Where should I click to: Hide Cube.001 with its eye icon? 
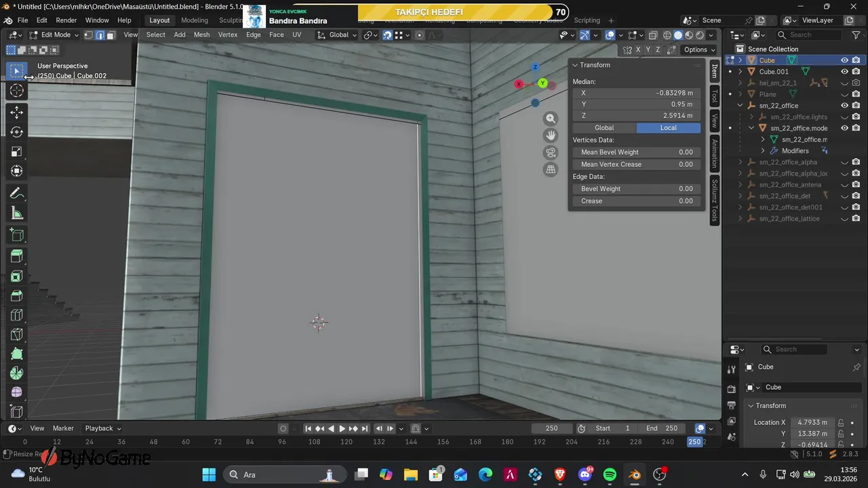tap(845, 71)
